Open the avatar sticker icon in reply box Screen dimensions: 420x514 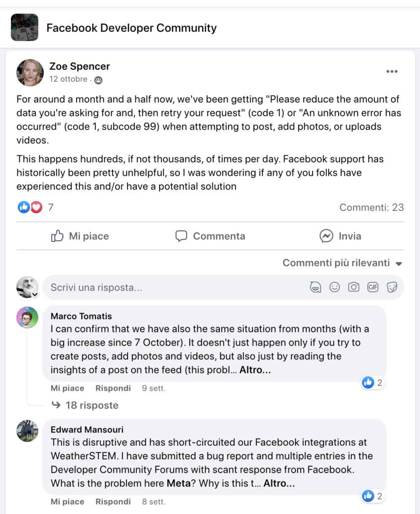tap(315, 287)
